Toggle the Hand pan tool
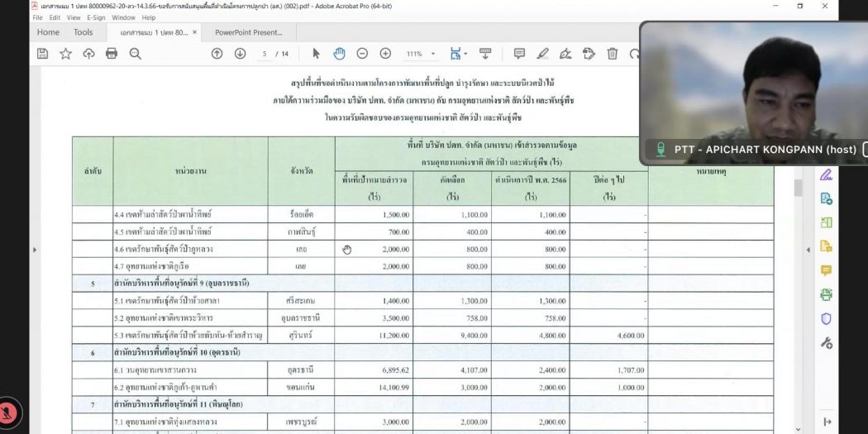The height and width of the screenshot is (434, 868). click(x=339, y=54)
